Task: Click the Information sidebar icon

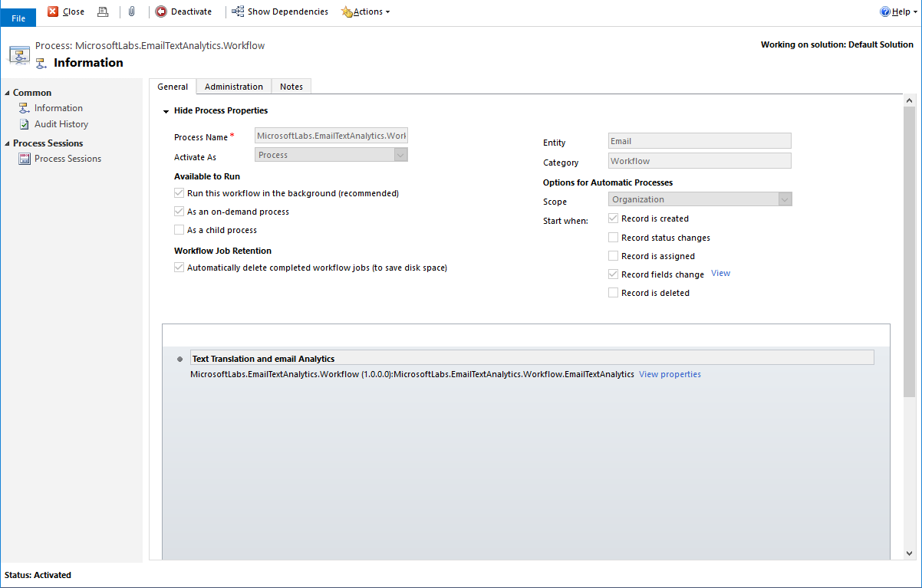Action: tap(25, 108)
